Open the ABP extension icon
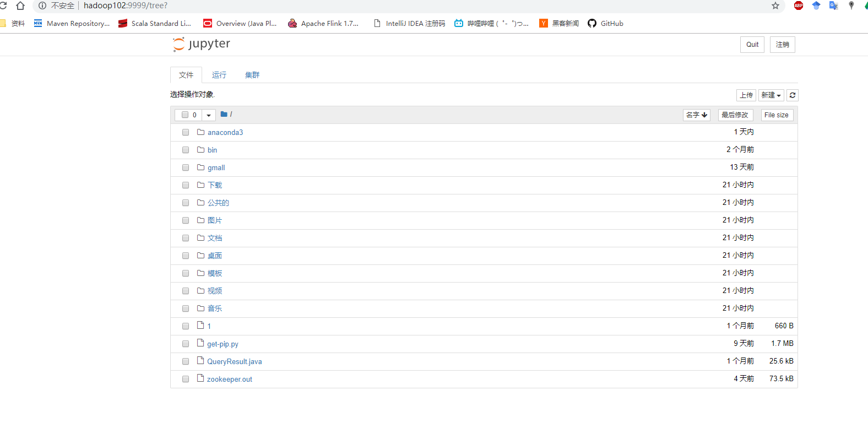Image resolution: width=868 pixels, height=428 pixels. [799, 6]
